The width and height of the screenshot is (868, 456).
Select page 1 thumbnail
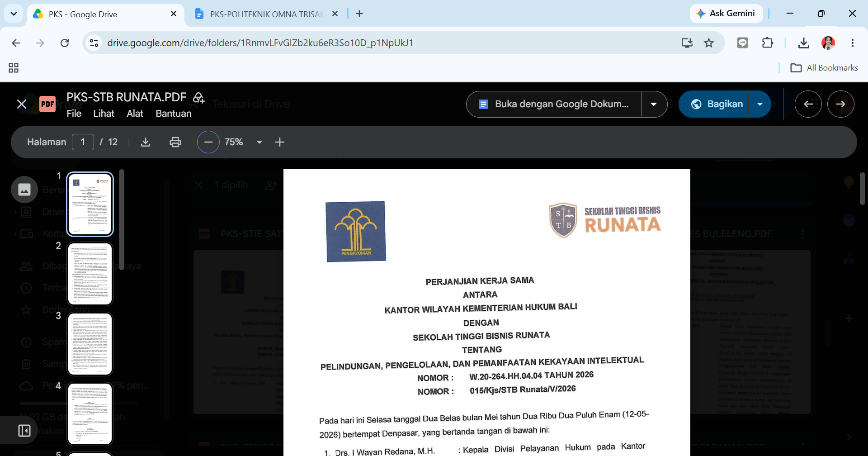coord(90,204)
